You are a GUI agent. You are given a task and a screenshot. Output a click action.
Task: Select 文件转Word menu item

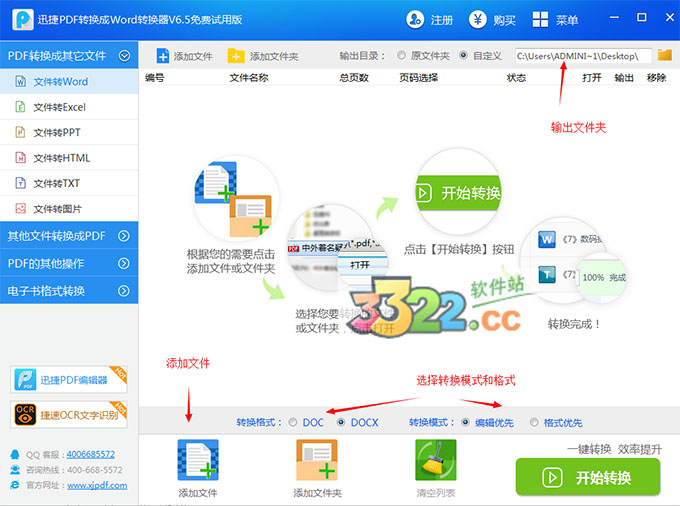[69, 82]
